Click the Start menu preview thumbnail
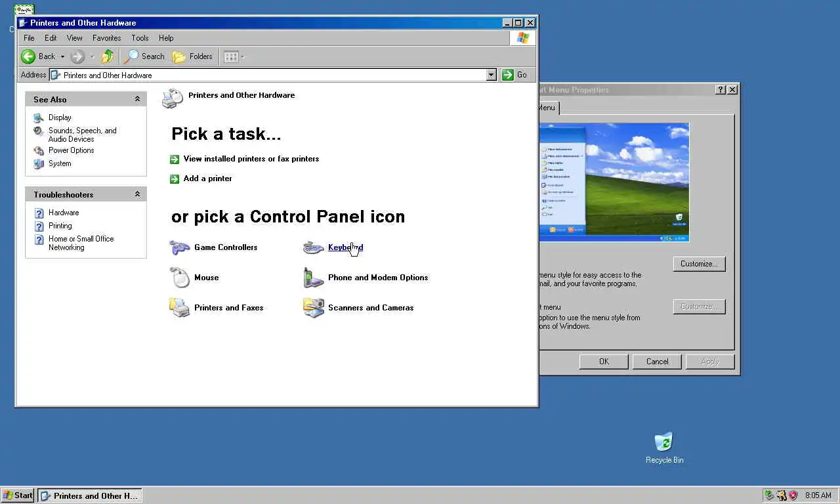This screenshot has width=840, height=504. click(x=614, y=182)
